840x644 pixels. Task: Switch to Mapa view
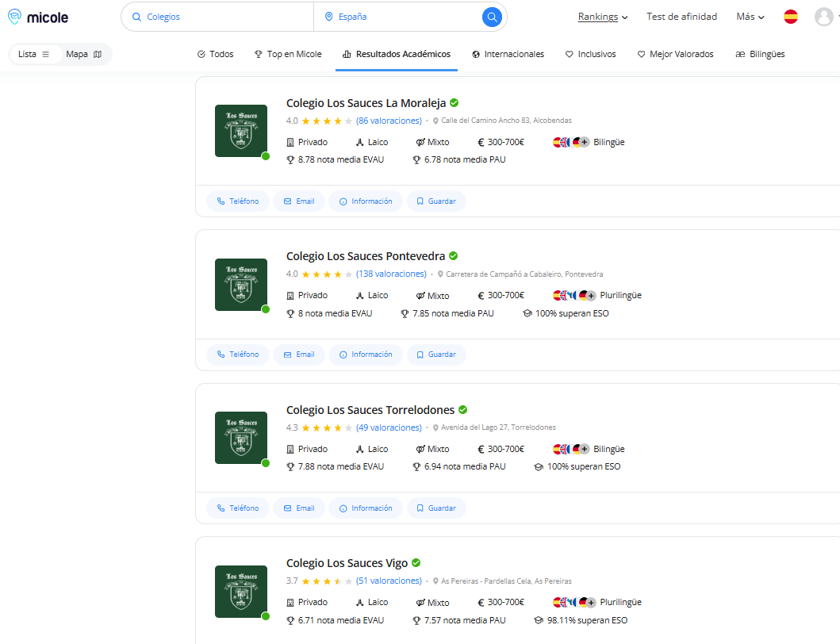84,54
